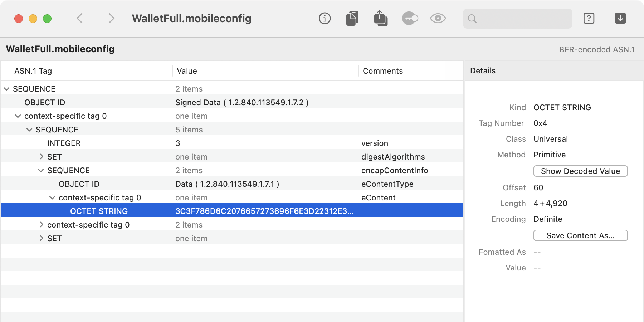Click the key toggle toolbar icon
Image resolution: width=644 pixels, height=322 pixels.
tap(410, 18)
